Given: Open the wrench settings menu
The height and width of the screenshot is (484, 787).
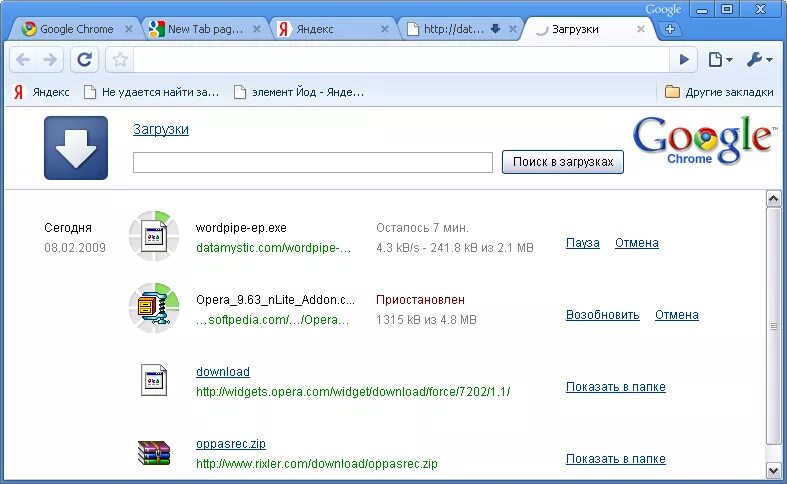Looking at the screenshot, I should [759, 60].
